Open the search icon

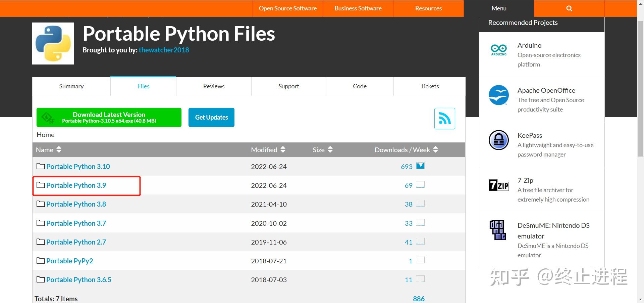coord(569,8)
